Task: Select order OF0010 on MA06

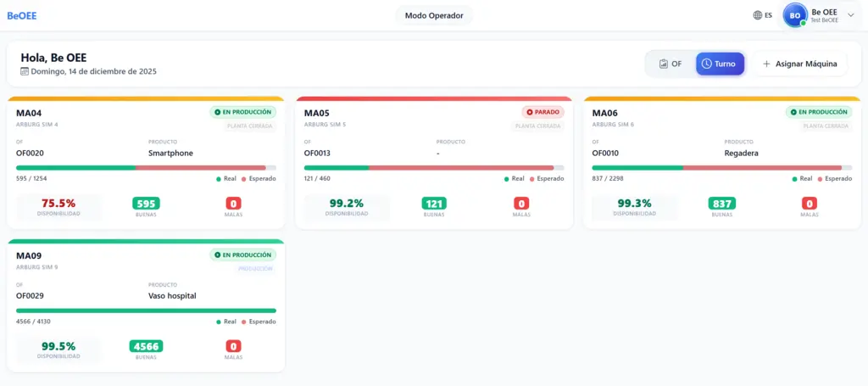Action: pyautogui.click(x=605, y=153)
